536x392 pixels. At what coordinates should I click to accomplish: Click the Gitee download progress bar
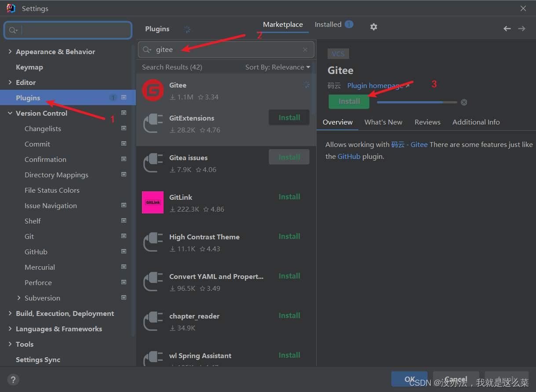(417, 102)
